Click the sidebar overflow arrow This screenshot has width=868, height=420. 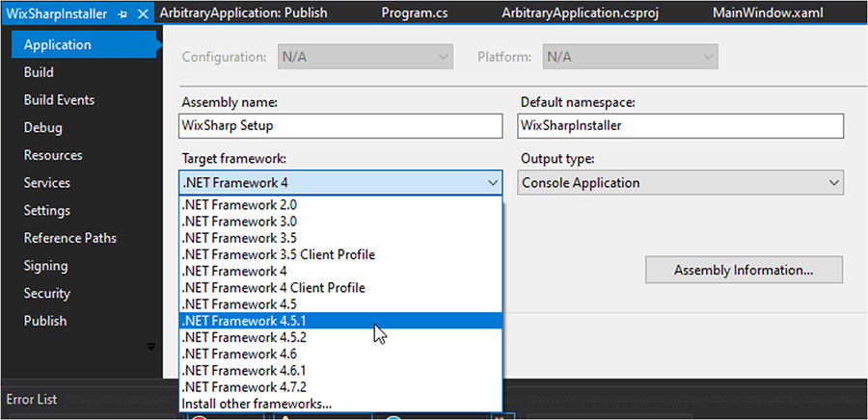[x=150, y=347]
